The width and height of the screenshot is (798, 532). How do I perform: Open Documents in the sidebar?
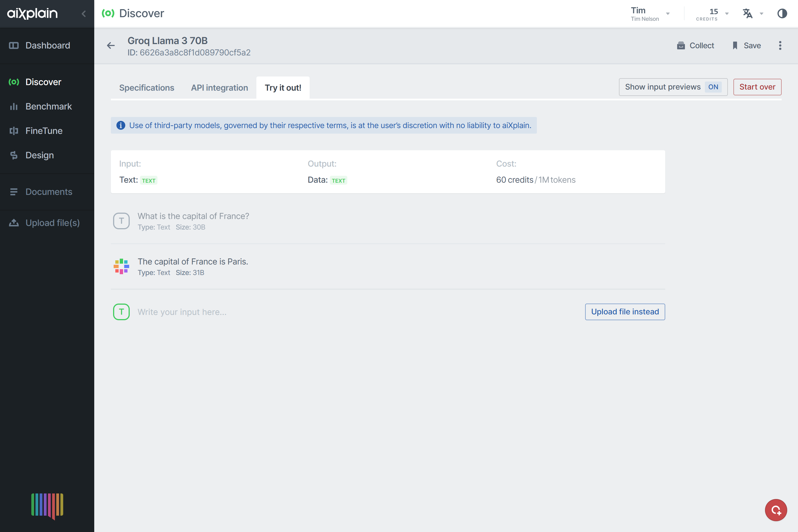[x=47, y=192]
